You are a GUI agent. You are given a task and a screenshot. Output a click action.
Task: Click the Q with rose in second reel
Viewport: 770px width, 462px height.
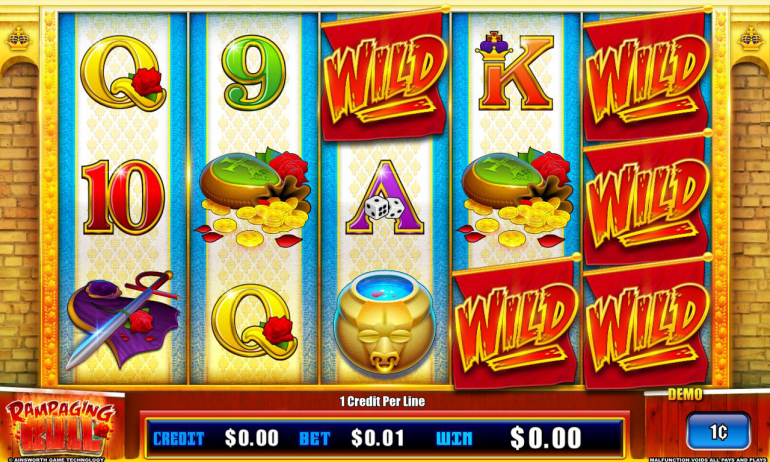click(x=254, y=321)
